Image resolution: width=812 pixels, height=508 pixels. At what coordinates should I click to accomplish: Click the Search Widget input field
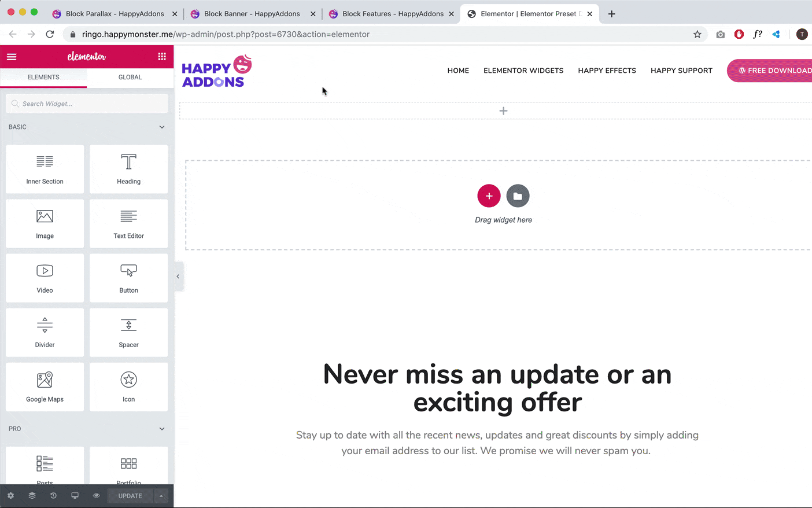[87, 104]
